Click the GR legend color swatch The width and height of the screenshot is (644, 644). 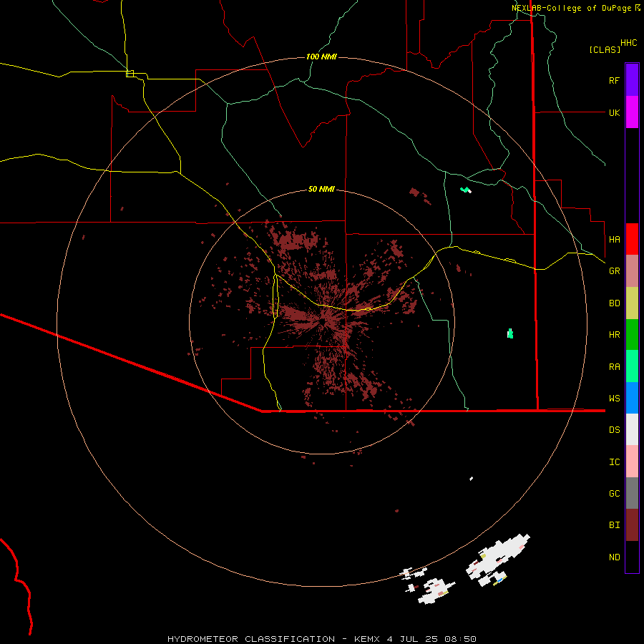632,271
